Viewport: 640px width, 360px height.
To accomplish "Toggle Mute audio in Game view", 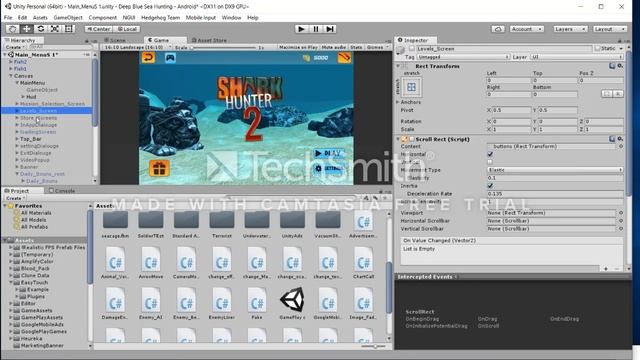I will click(334, 47).
